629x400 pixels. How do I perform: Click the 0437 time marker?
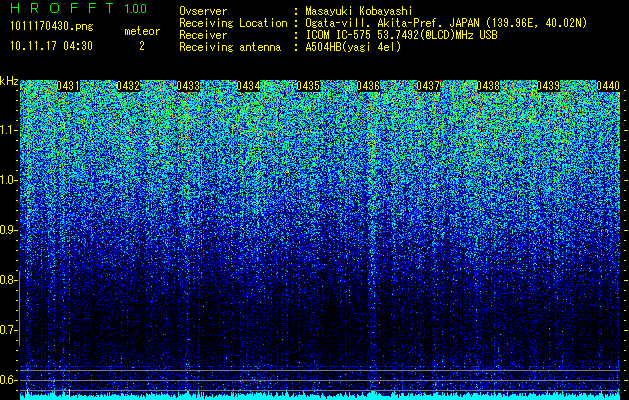pos(428,86)
